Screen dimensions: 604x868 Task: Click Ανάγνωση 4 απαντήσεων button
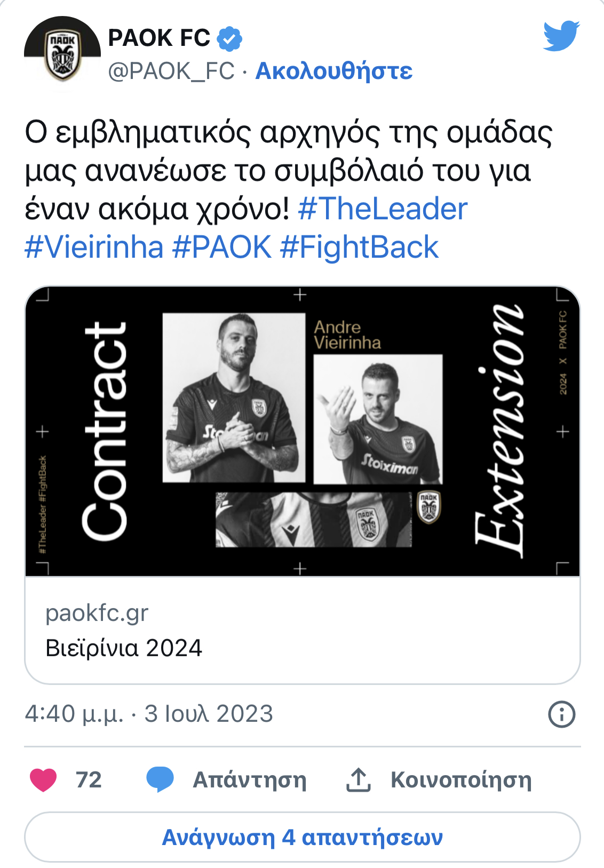point(303,837)
